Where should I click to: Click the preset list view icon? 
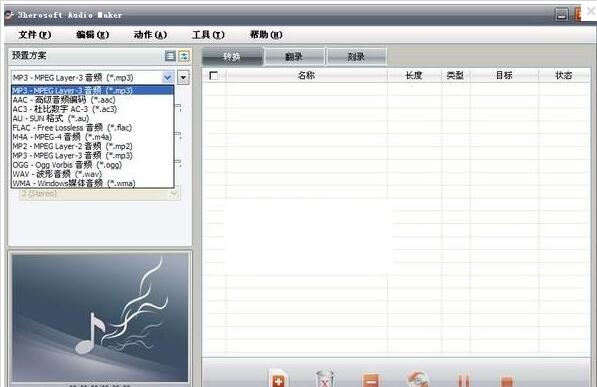click(x=170, y=56)
